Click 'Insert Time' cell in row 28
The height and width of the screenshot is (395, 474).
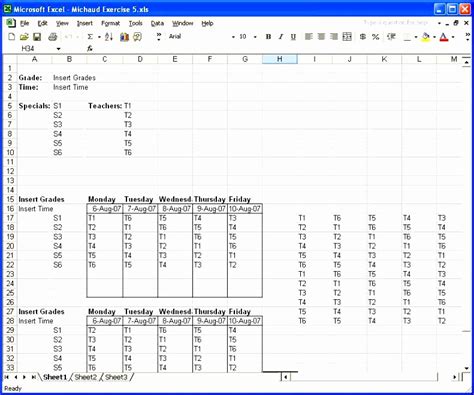click(x=36, y=321)
